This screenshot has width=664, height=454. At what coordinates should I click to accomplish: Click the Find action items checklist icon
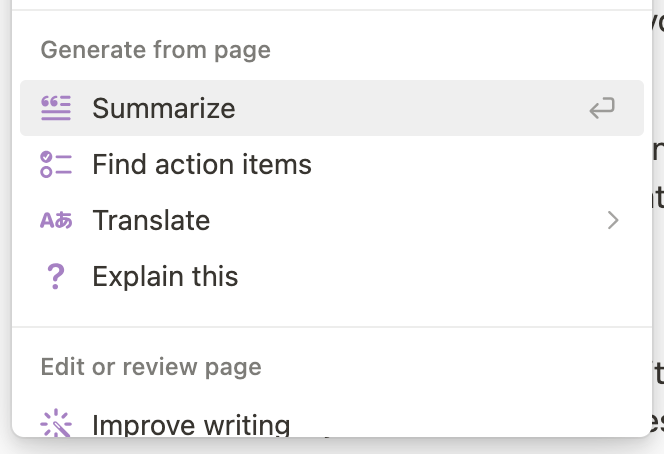[x=56, y=164]
